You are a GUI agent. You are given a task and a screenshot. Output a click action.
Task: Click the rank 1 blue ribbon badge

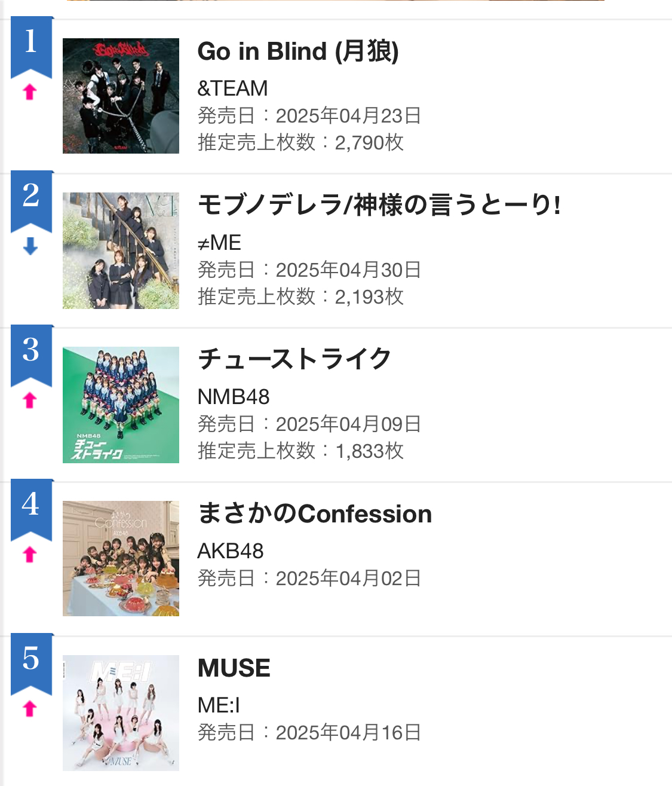(x=32, y=47)
